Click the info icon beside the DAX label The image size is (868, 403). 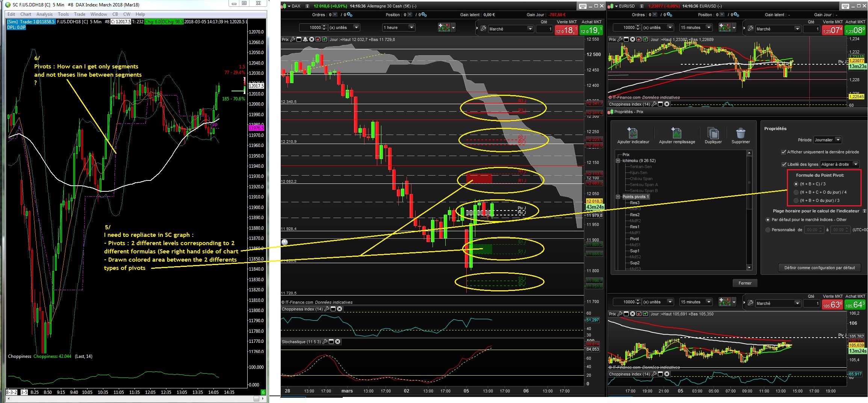click(x=307, y=6)
